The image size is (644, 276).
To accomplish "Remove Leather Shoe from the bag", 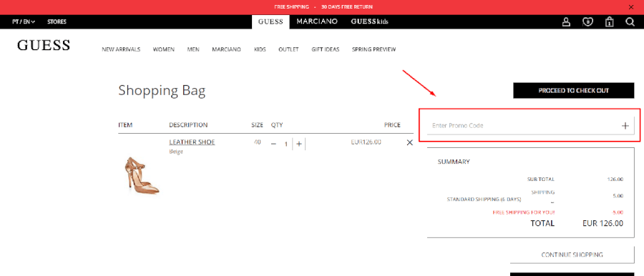I will [x=409, y=143].
